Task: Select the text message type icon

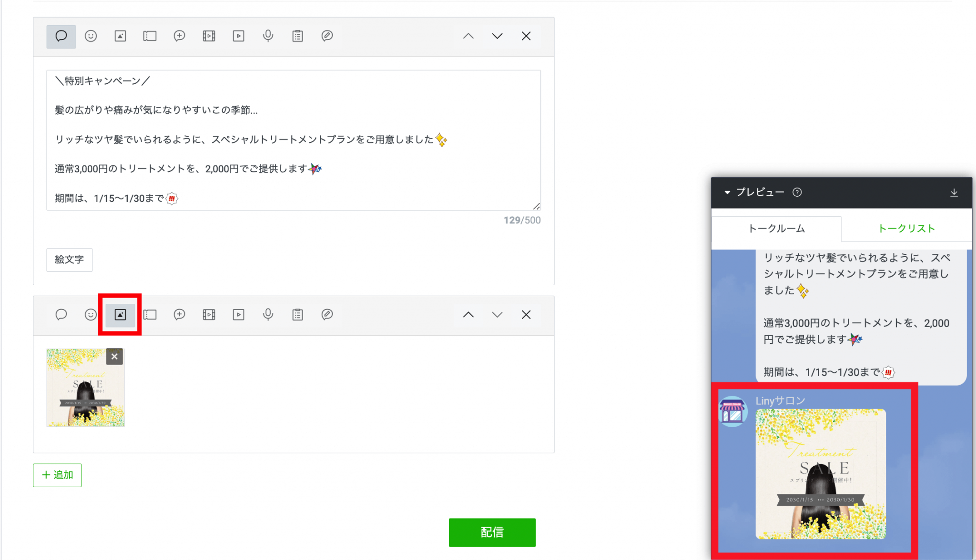Action: (61, 36)
